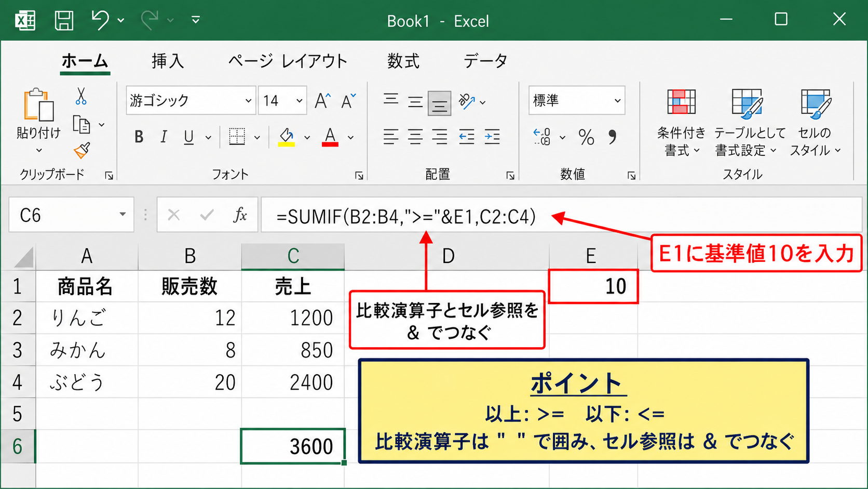Click the Undo arrow icon

(x=100, y=21)
